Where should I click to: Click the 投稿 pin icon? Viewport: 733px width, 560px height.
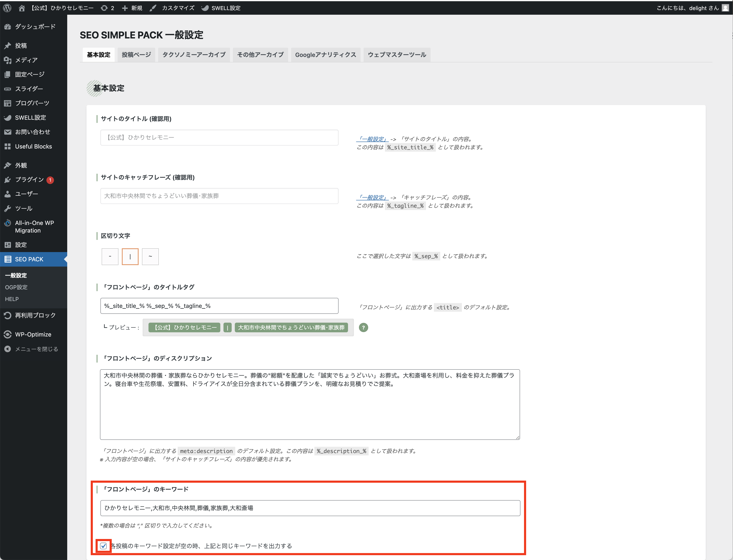tap(8, 46)
